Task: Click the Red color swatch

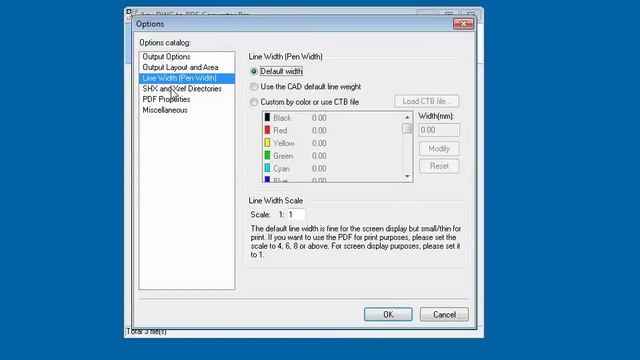Action: click(x=267, y=130)
